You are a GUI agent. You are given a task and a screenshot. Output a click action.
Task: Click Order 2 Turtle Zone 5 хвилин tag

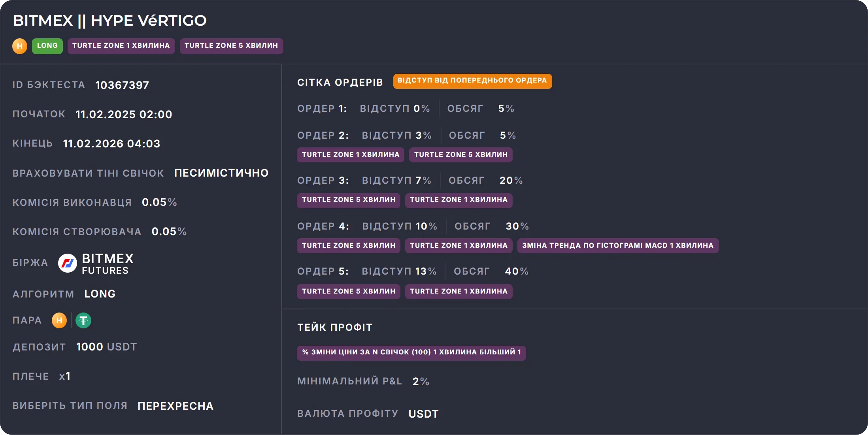click(461, 155)
